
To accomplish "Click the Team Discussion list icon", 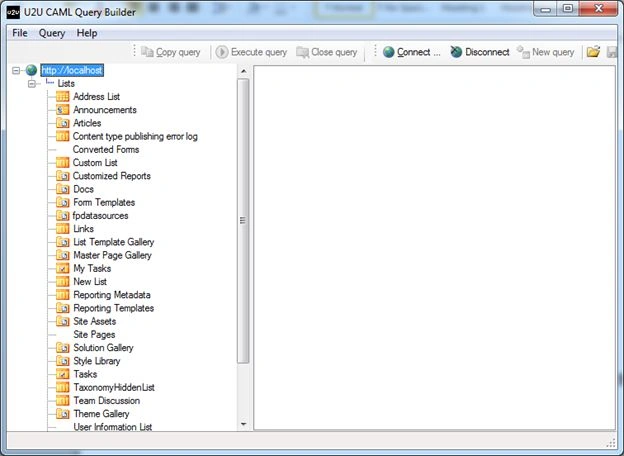I will pos(62,401).
